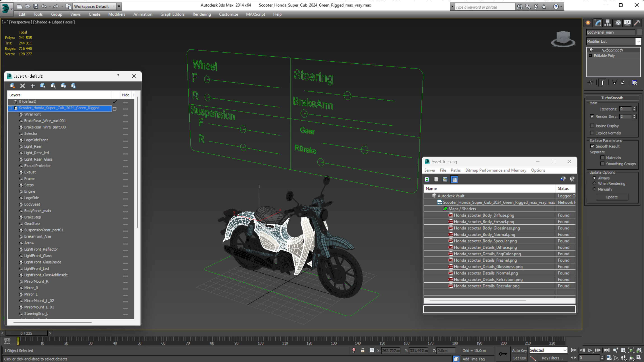
Task: Click the search binoculars icon
Action: [x=519, y=7]
